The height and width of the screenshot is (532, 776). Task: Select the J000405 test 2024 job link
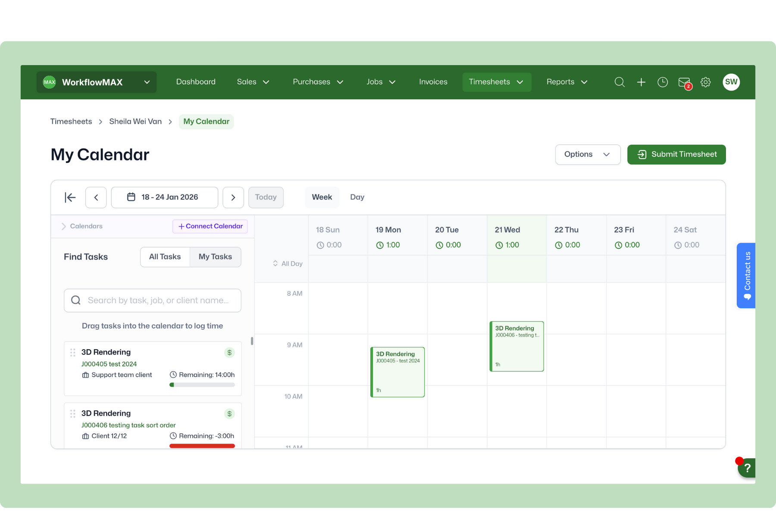pos(109,364)
